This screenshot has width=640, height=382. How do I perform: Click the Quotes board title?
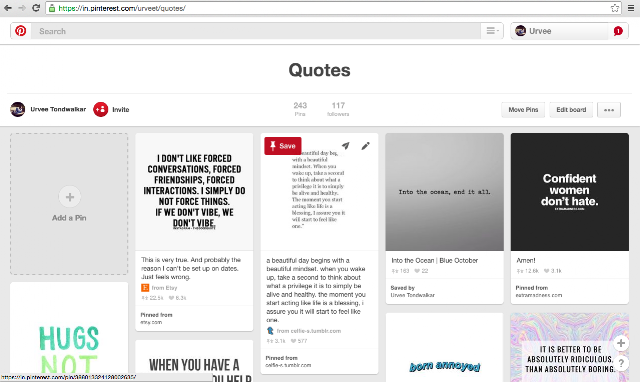pos(320,70)
